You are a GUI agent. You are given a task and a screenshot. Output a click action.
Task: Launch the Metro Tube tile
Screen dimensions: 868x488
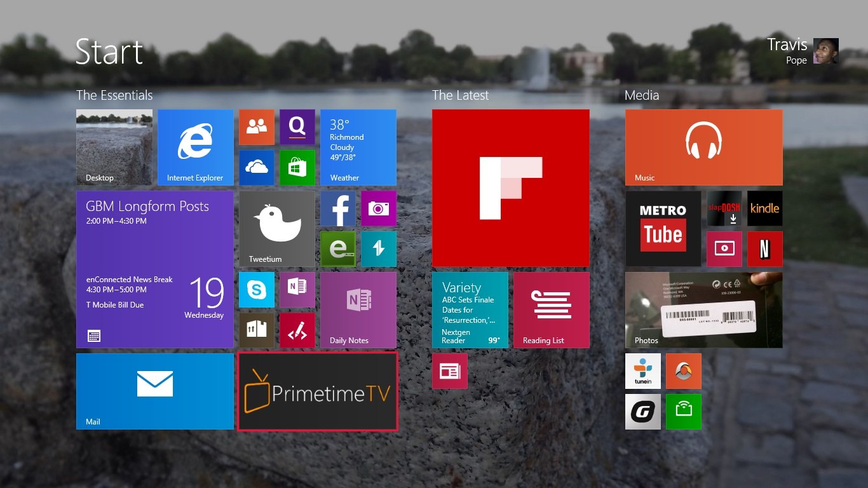[663, 229]
